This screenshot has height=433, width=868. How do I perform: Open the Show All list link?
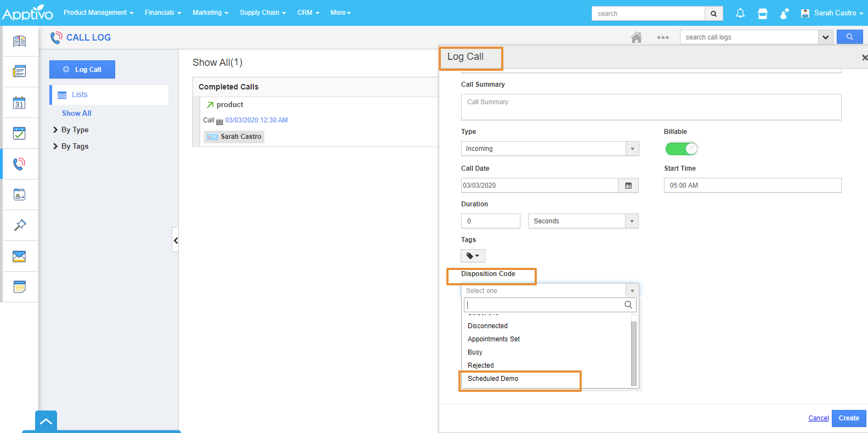pos(77,113)
